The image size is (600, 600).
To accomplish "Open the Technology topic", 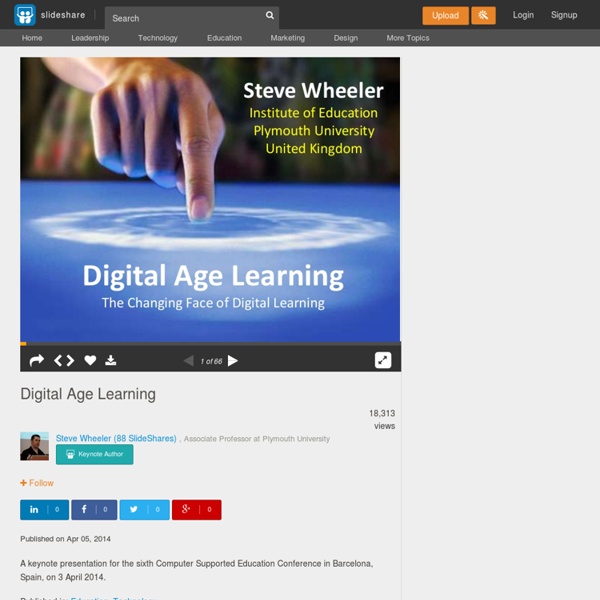I will click(158, 38).
